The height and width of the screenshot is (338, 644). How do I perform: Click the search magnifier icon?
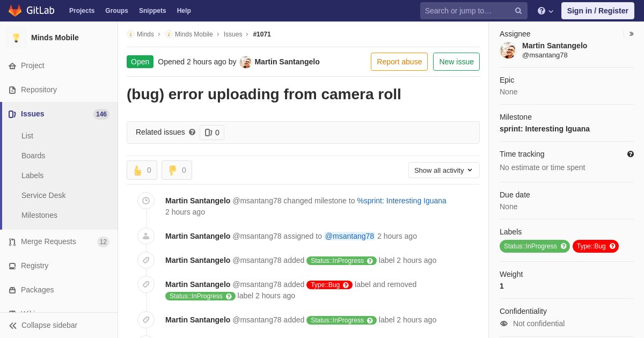[x=518, y=11]
